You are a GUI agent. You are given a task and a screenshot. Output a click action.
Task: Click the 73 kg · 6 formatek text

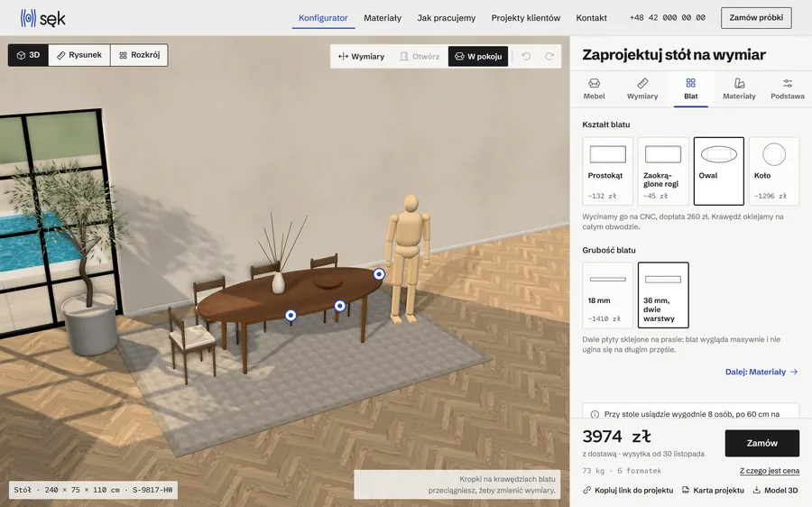[622, 471]
